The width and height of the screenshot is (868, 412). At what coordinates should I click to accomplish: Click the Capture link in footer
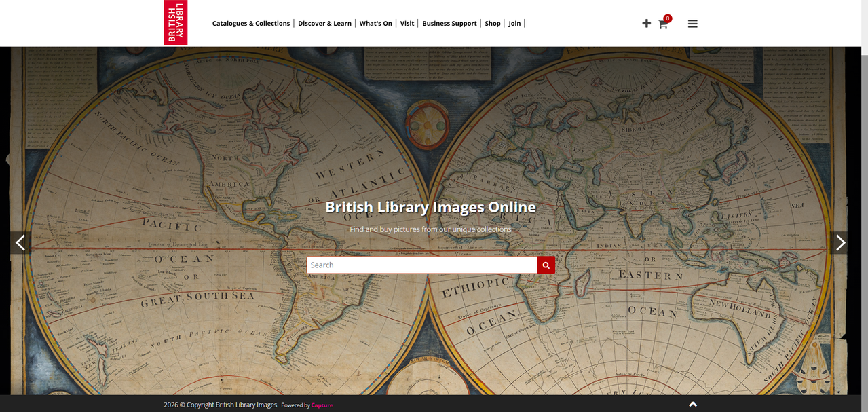tap(322, 405)
